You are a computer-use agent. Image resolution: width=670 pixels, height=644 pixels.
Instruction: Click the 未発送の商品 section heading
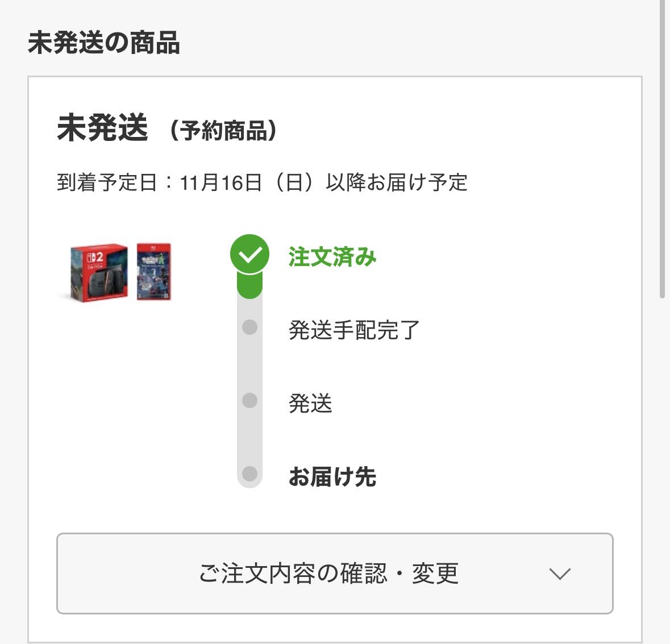click(104, 43)
